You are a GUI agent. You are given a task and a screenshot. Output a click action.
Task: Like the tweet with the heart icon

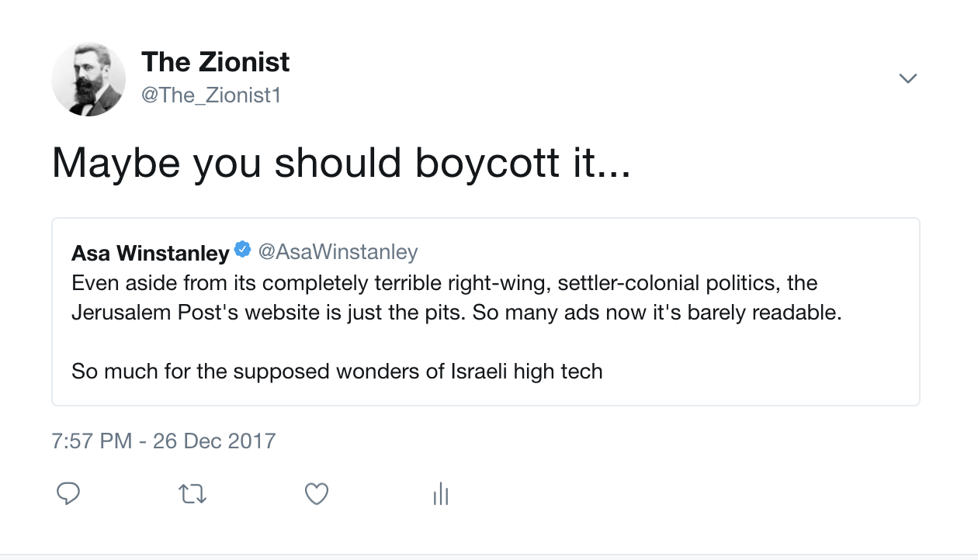pyautogui.click(x=317, y=493)
